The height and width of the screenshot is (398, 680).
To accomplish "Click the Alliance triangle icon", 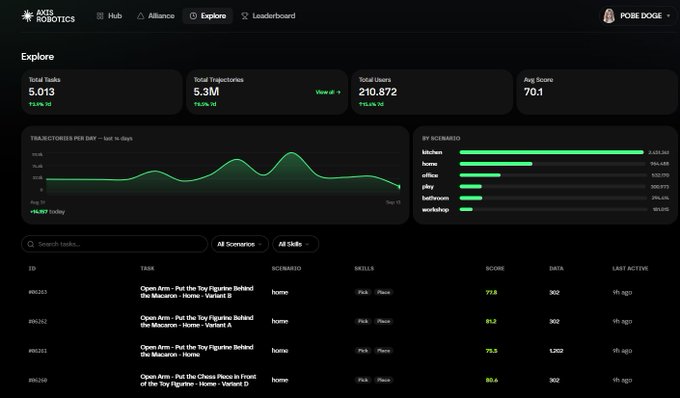I will click(141, 16).
